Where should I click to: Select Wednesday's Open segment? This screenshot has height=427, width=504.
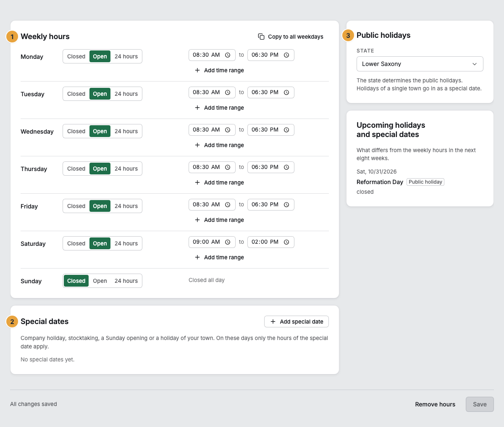point(100,131)
